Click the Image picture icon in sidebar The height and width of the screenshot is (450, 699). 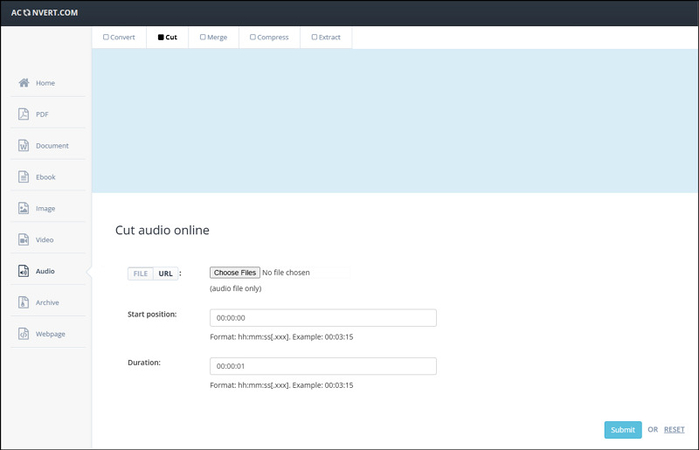pos(24,208)
